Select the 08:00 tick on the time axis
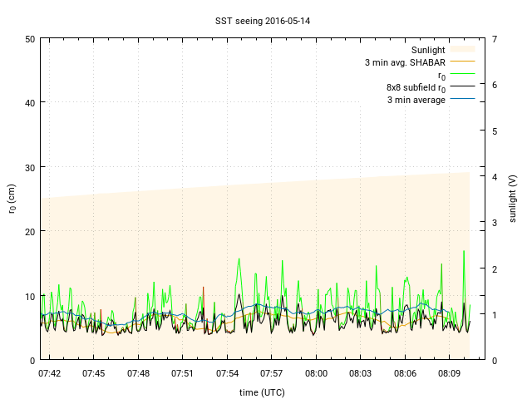The width and height of the screenshot is (532, 399). tap(317, 373)
